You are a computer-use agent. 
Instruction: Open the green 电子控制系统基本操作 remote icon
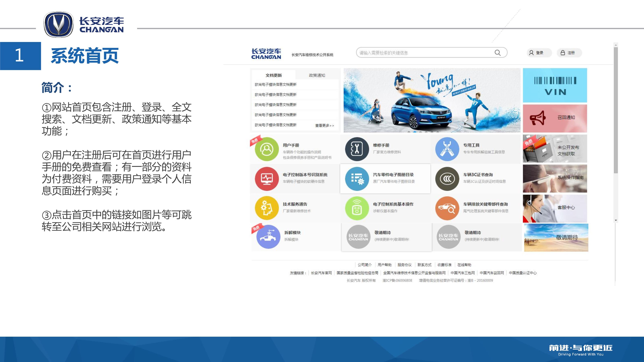click(x=357, y=208)
